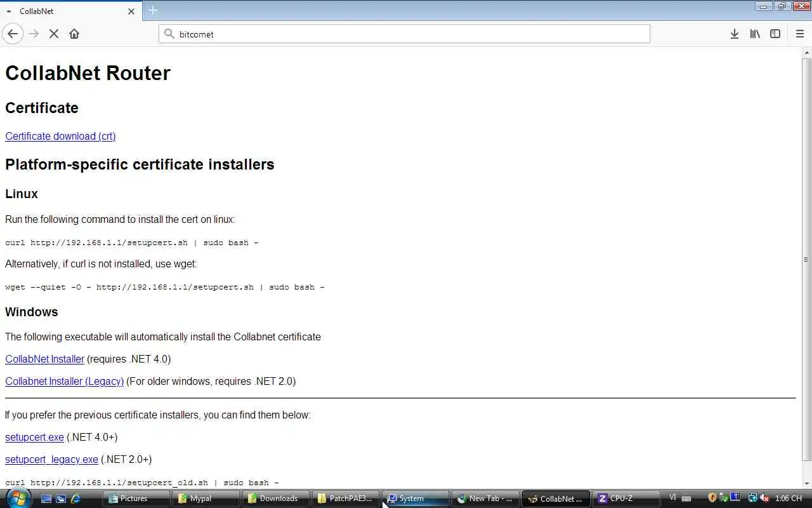Image resolution: width=812 pixels, height=508 pixels.
Task: Open the CollabNet Installer link
Action: pos(44,359)
